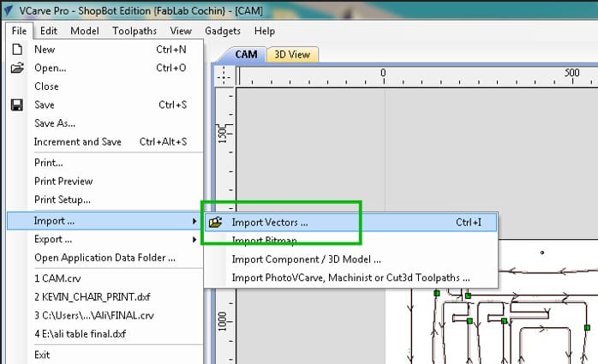Click the vertical ruler at 1500 mark
598x364 pixels.
[x=224, y=134]
